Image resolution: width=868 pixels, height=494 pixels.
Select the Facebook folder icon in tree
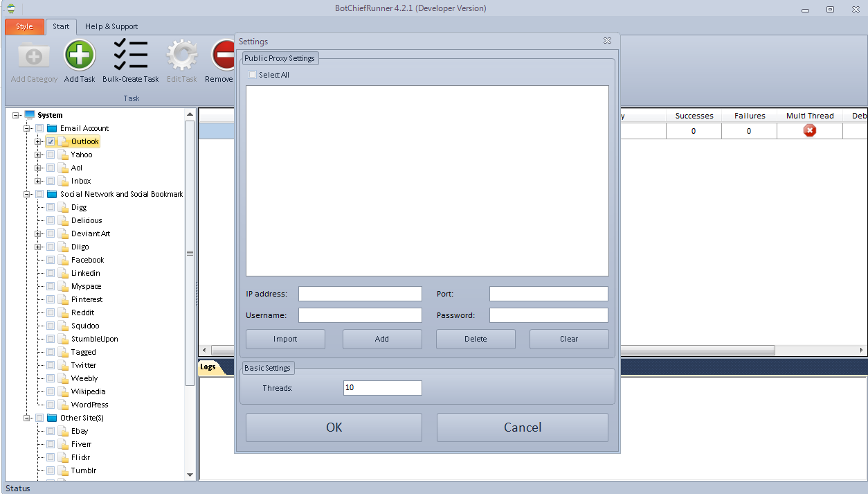[62, 260]
